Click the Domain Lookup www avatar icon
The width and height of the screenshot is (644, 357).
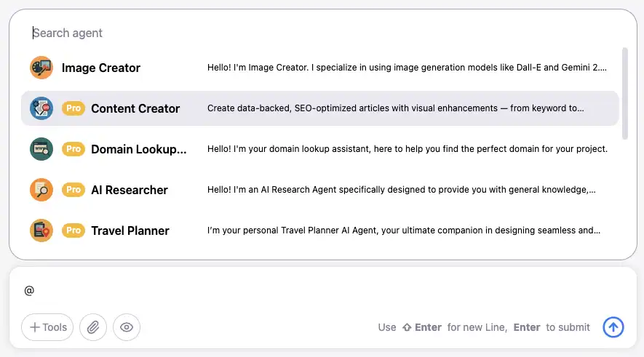pyautogui.click(x=41, y=149)
